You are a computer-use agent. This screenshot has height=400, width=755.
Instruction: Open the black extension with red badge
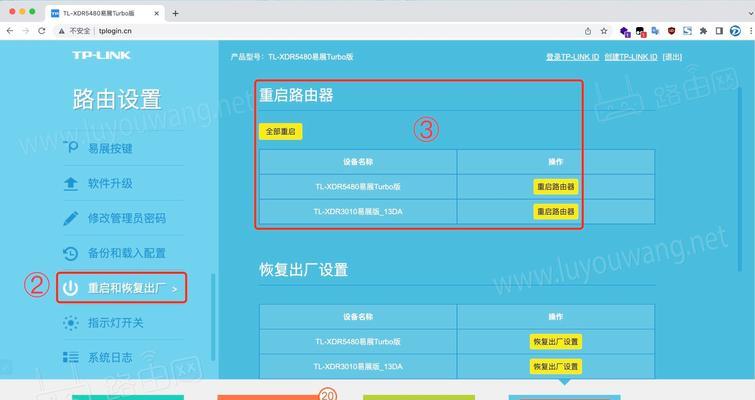click(640, 32)
